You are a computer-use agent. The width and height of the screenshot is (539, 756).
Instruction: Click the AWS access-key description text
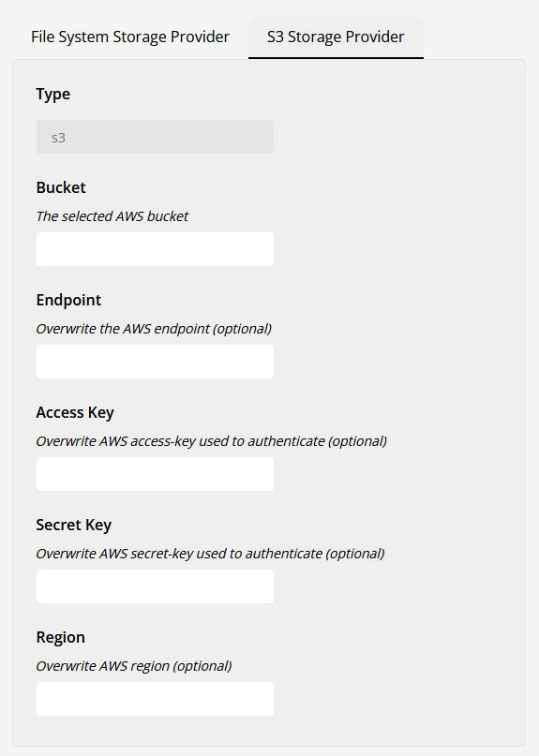(x=211, y=441)
